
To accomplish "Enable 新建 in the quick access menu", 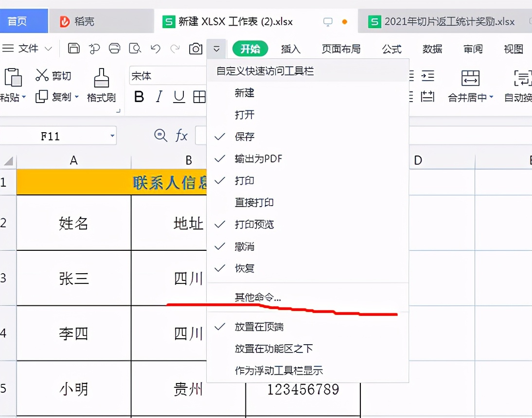I will click(x=244, y=93).
